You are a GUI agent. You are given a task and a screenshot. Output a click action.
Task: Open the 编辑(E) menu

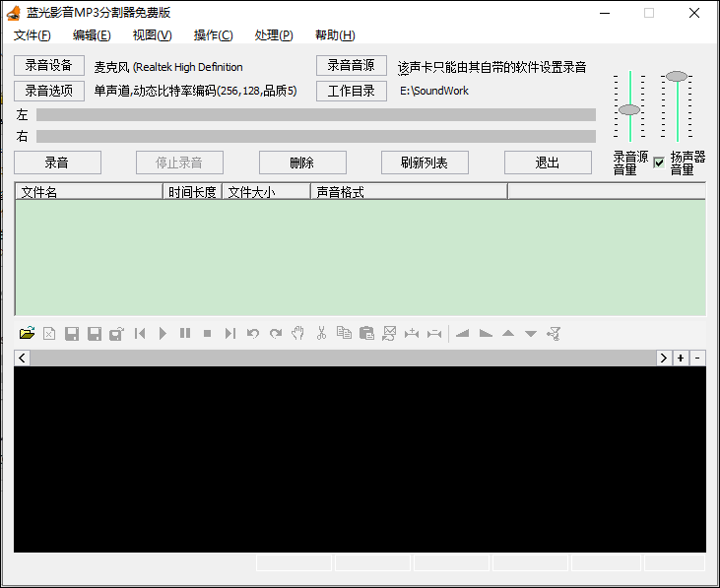pos(92,35)
